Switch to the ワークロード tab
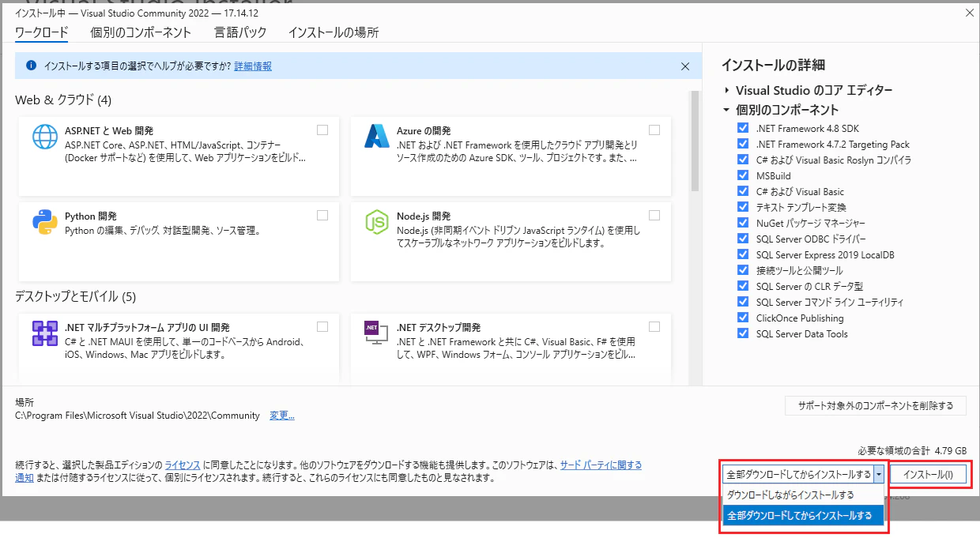 pyautogui.click(x=42, y=32)
